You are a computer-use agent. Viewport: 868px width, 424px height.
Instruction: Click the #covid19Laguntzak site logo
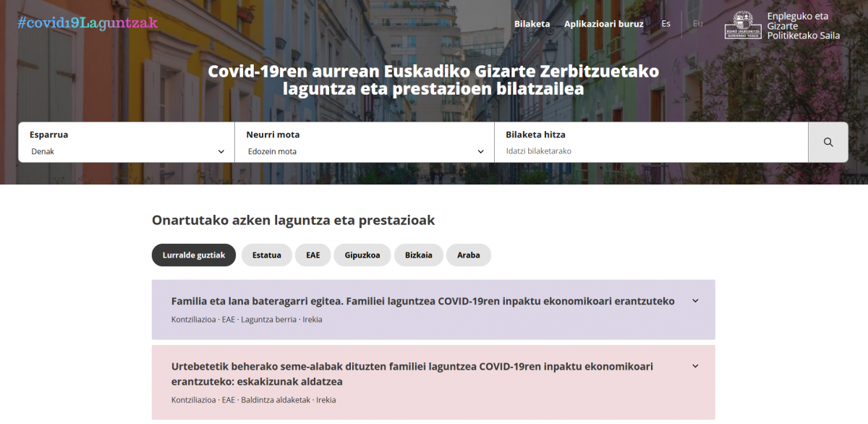88,23
